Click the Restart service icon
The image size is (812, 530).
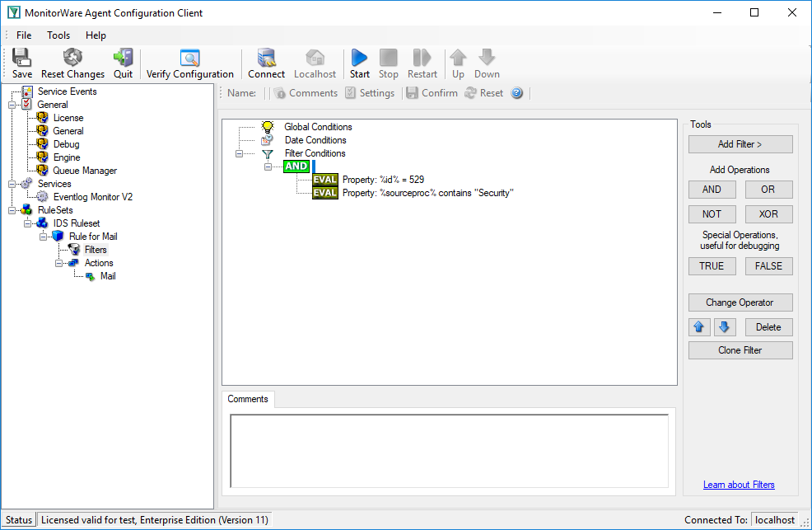click(x=422, y=58)
